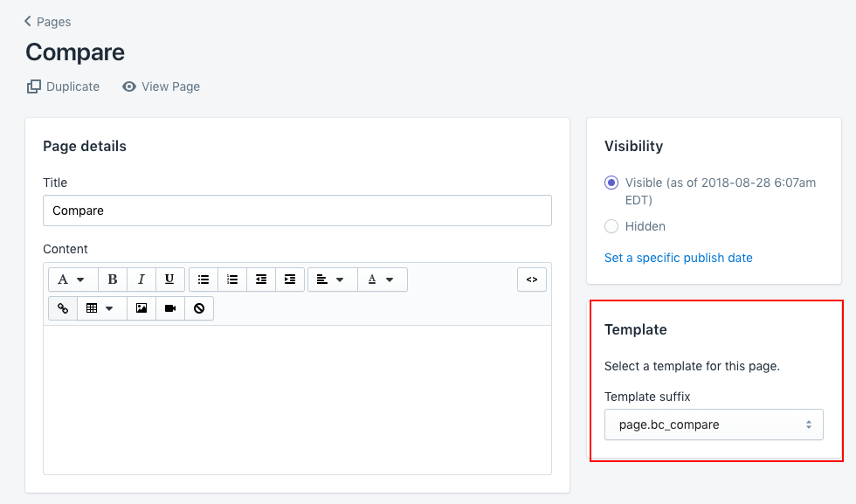Insert a numbered list
Viewport: 856px width, 504px height.
(x=232, y=280)
